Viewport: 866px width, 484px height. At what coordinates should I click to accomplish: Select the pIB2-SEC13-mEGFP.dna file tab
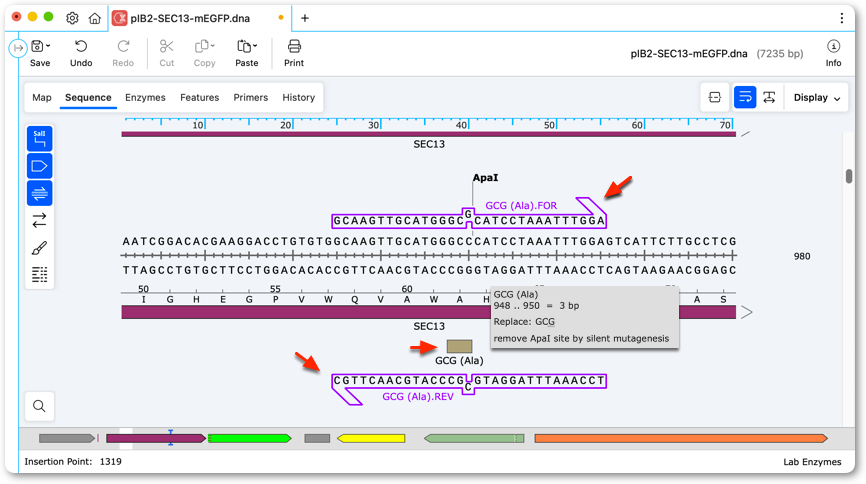coord(190,18)
